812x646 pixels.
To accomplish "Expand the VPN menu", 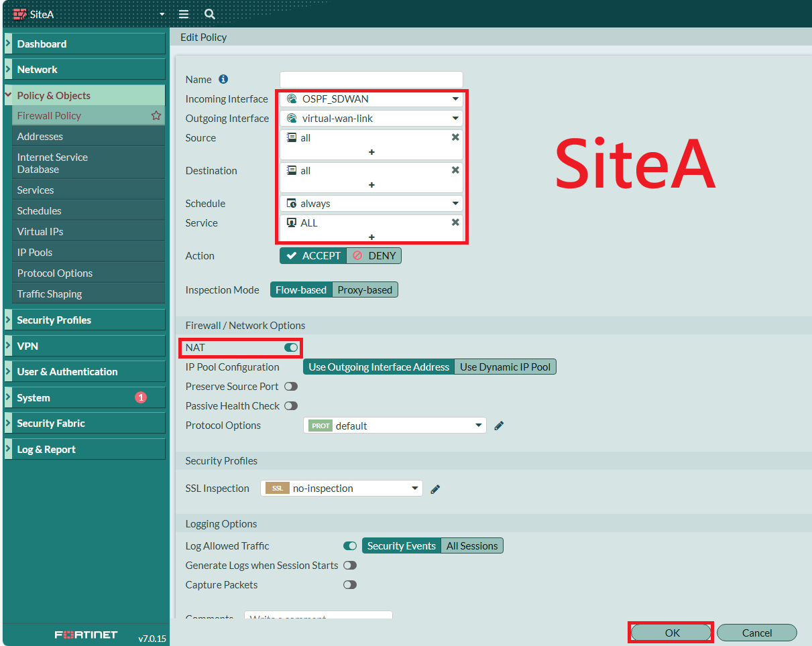I will click(x=84, y=346).
